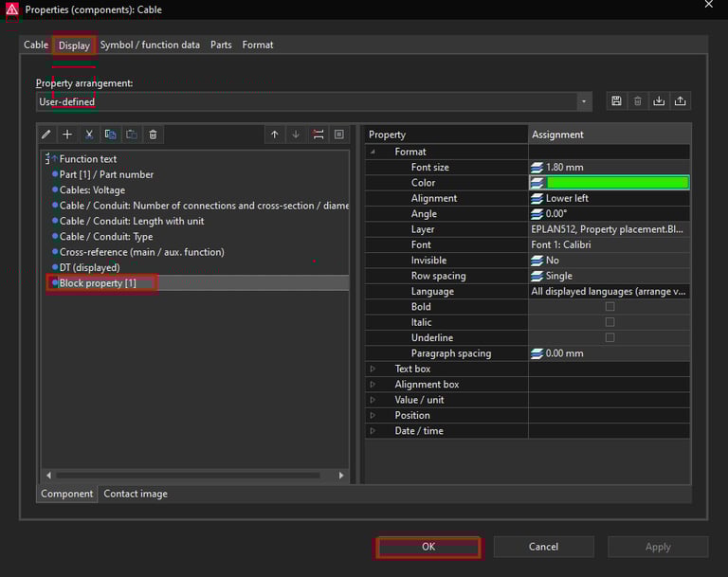The height and width of the screenshot is (577, 728).
Task: Add a new property with plus icon
Action: point(67,135)
